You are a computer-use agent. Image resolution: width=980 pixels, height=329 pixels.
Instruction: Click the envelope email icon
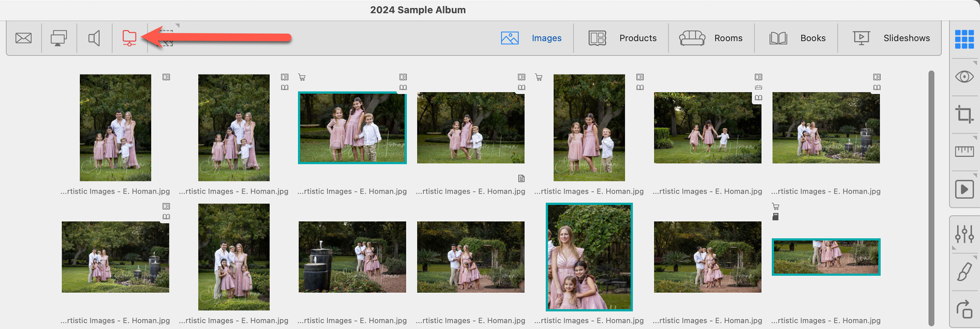pyautogui.click(x=24, y=38)
